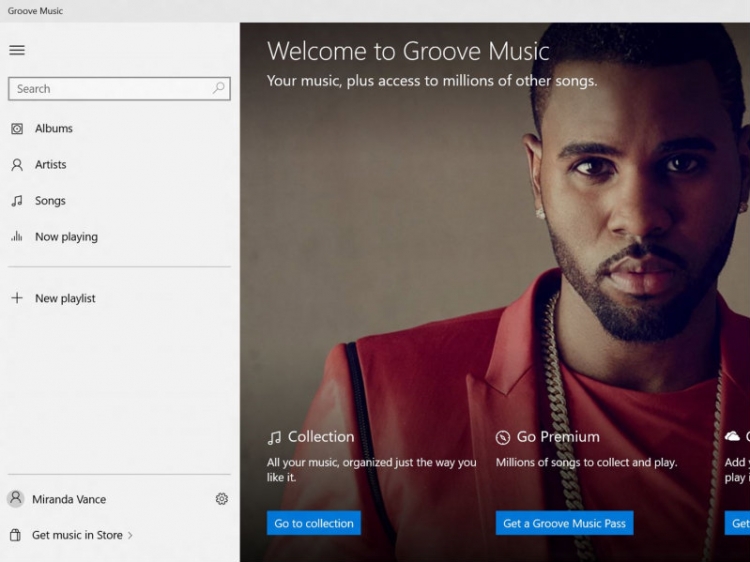Click the plus icon for New playlist
The height and width of the screenshot is (562, 750).
click(x=17, y=298)
